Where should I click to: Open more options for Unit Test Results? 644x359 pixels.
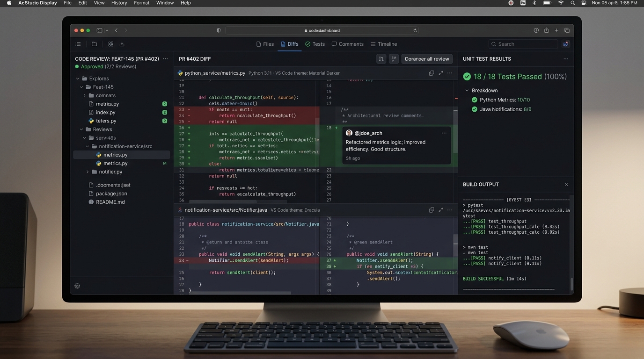566,59
